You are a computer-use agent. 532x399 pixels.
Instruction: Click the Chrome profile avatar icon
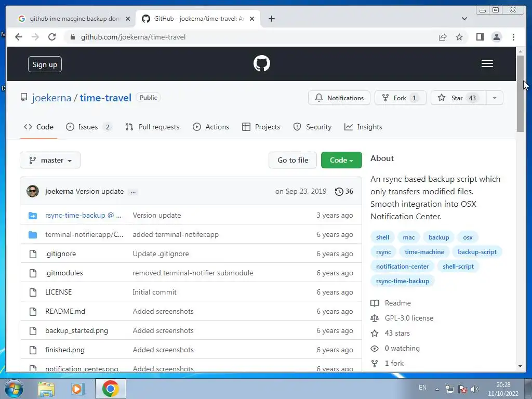[496, 37]
